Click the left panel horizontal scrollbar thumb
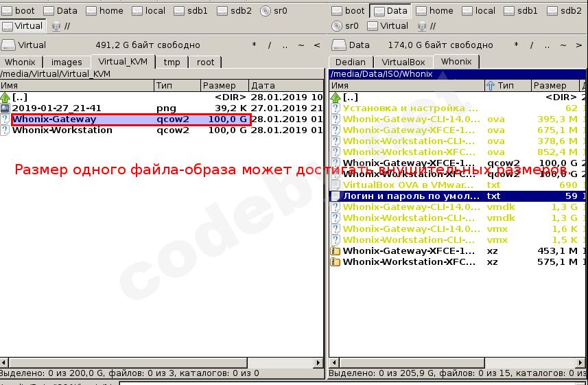Image resolution: width=588 pixels, height=385 pixels. click(128, 362)
